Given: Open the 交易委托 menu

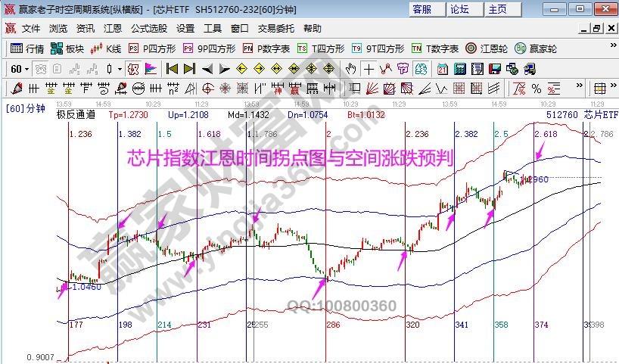Looking at the screenshot, I should (277, 28).
